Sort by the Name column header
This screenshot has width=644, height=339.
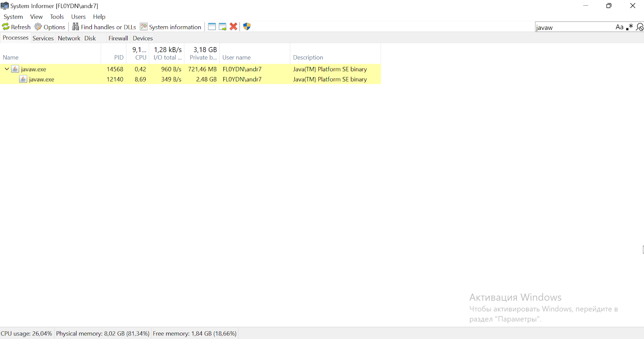[50, 54]
